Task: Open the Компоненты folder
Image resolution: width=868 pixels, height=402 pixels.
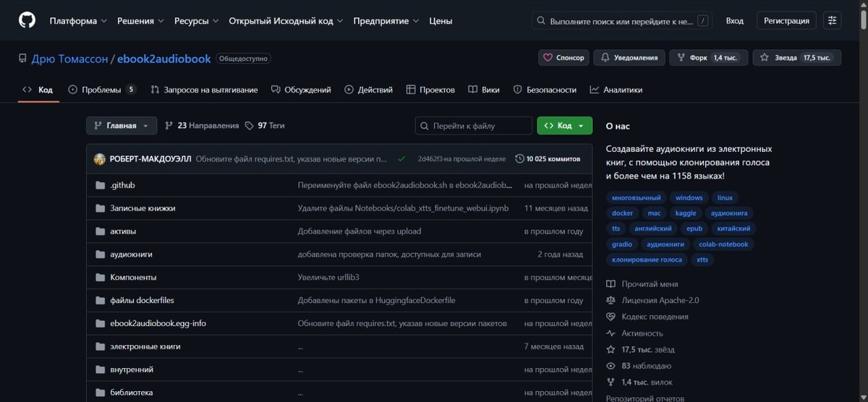Action: tap(133, 278)
